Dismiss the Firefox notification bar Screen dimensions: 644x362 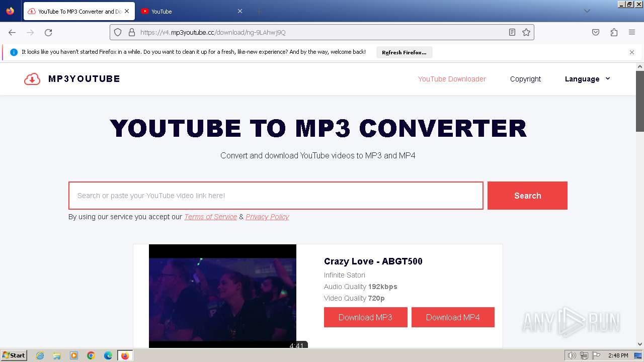coord(632,52)
